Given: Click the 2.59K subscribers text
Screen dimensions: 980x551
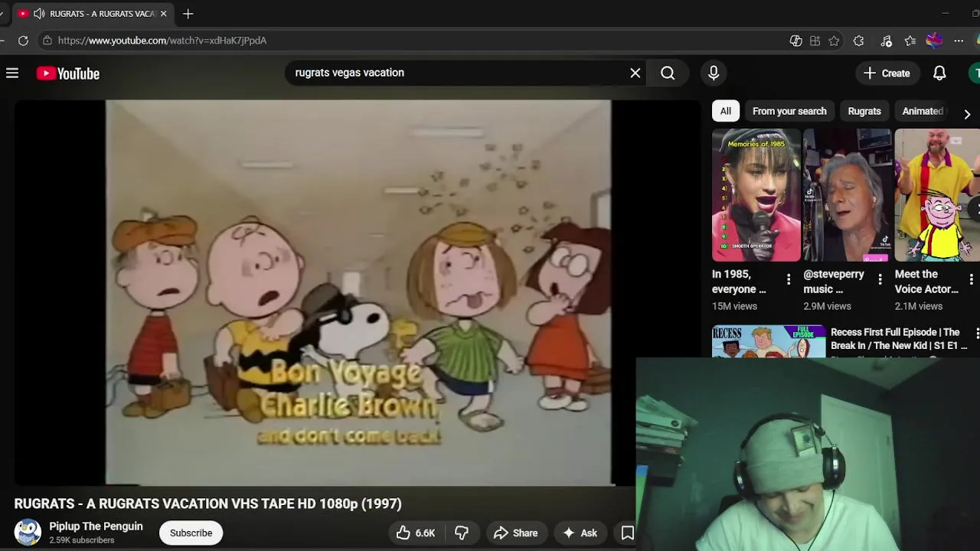Looking at the screenshot, I should click(82, 540).
